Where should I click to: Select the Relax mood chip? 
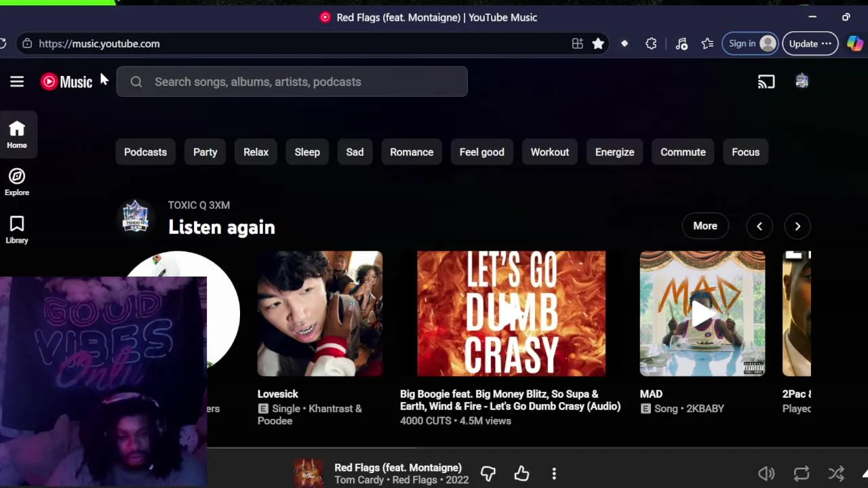pyautogui.click(x=256, y=152)
